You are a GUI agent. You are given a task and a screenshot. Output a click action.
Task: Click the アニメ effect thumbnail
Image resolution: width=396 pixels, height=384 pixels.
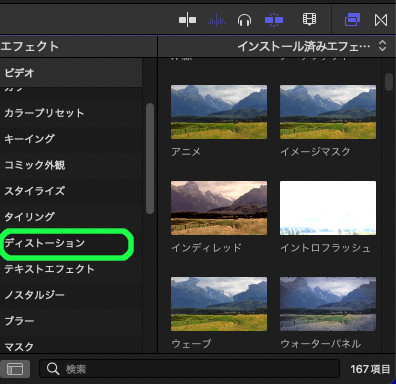219,112
